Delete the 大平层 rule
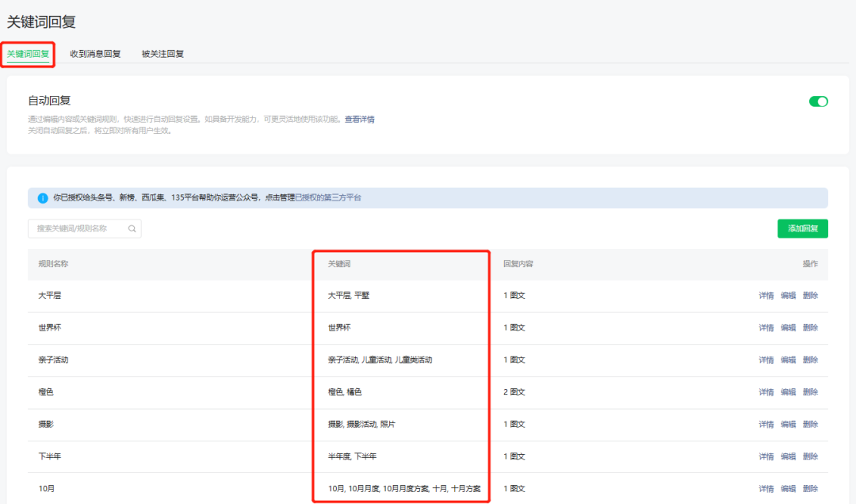This screenshot has width=856, height=504. 810,296
